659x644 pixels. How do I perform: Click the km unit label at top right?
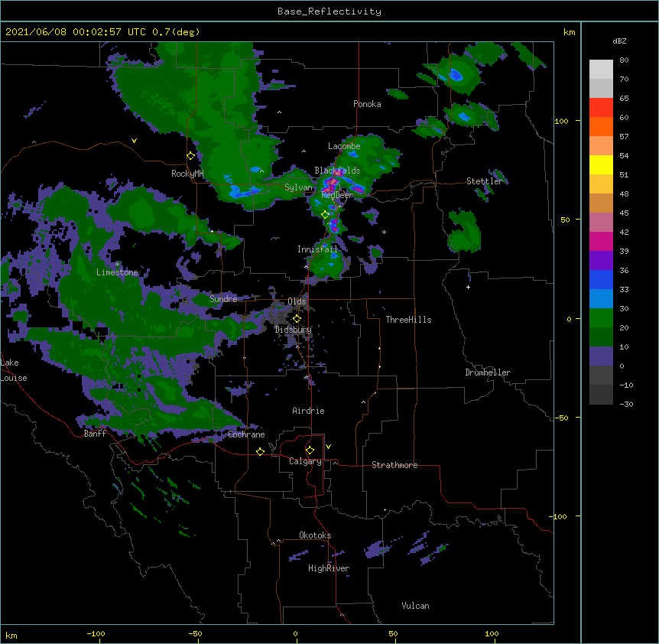pyautogui.click(x=570, y=32)
